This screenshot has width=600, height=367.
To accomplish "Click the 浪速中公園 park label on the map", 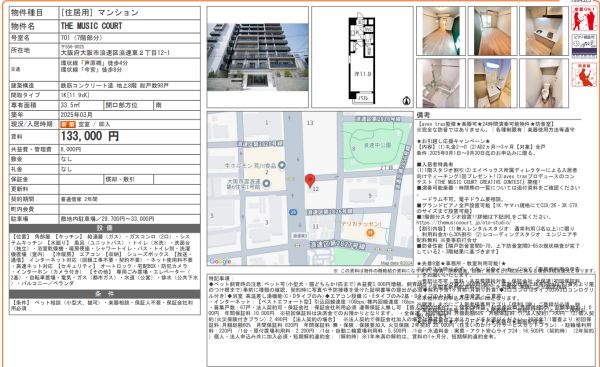I will coord(377,145).
